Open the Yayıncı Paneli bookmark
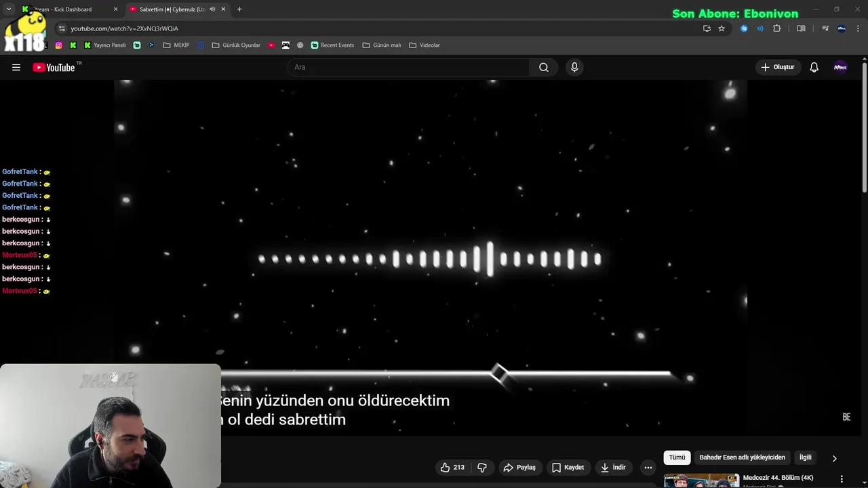The image size is (868, 488). [x=105, y=45]
